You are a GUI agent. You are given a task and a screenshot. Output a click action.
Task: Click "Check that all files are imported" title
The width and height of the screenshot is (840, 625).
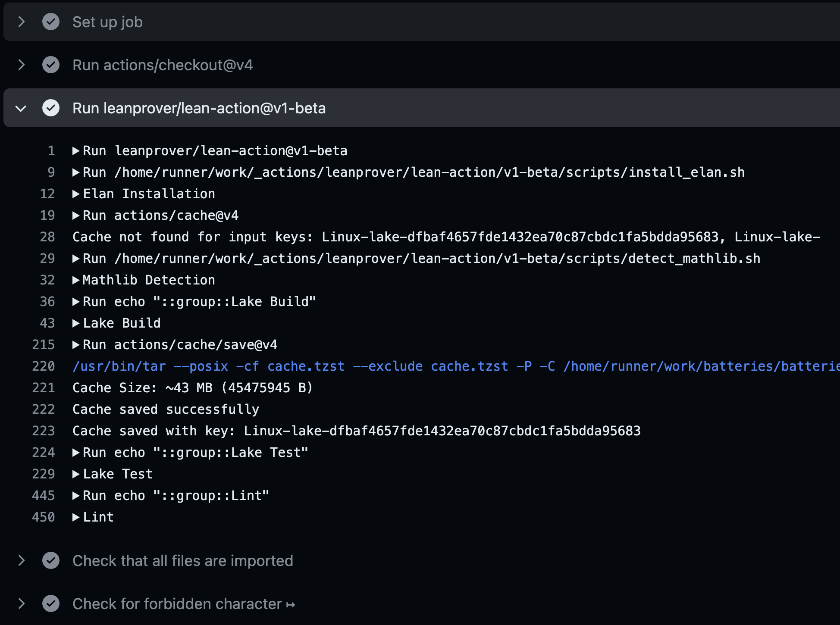tap(183, 561)
